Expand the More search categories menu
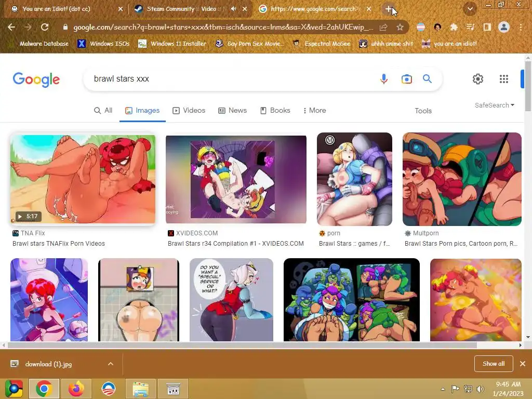The width and height of the screenshot is (532, 399). 314,110
